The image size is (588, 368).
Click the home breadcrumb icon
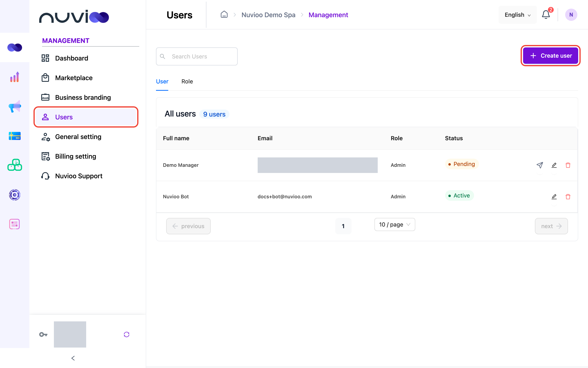click(224, 14)
